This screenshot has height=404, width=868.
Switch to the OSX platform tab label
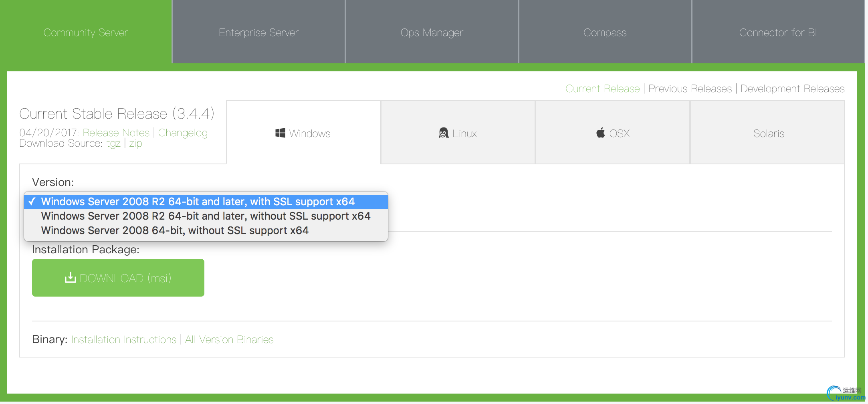[x=620, y=133]
